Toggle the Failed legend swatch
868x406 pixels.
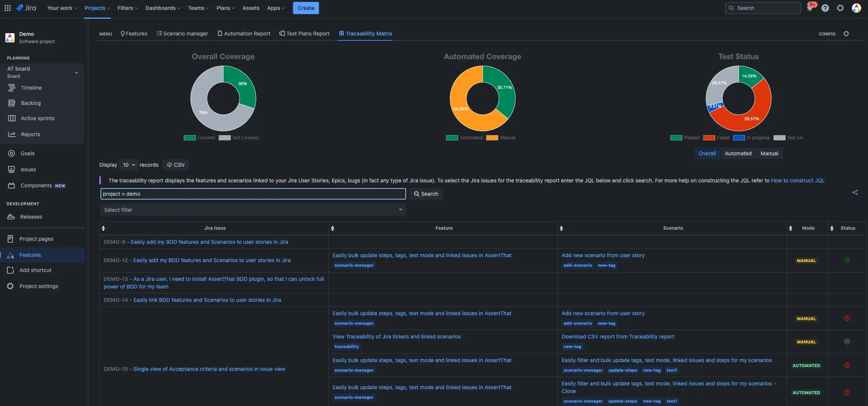click(x=709, y=138)
